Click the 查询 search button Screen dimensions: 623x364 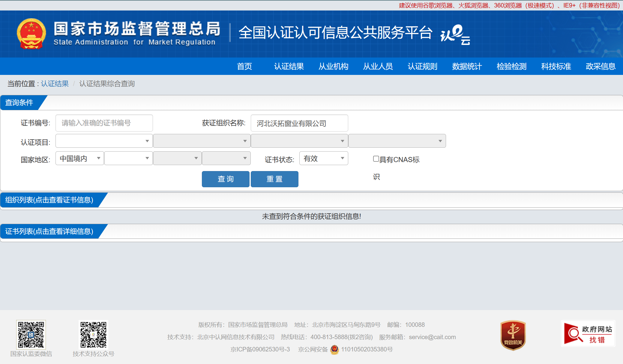226,179
